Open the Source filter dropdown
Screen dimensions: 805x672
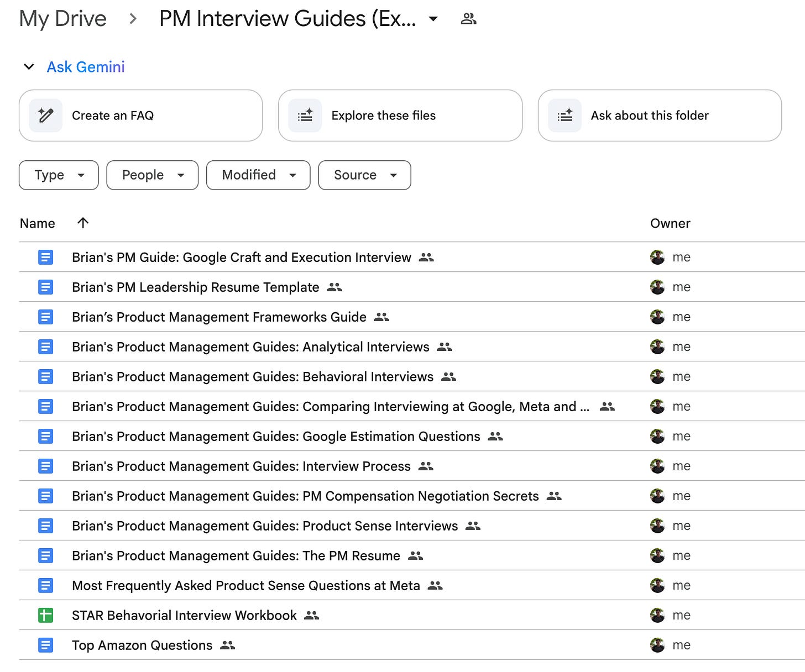pyautogui.click(x=364, y=175)
